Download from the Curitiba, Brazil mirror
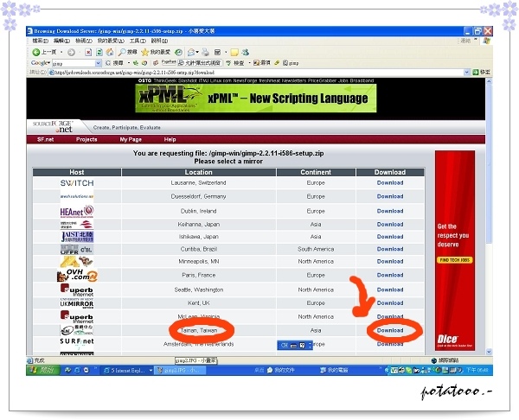519x420 pixels. (x=390, y=249)
